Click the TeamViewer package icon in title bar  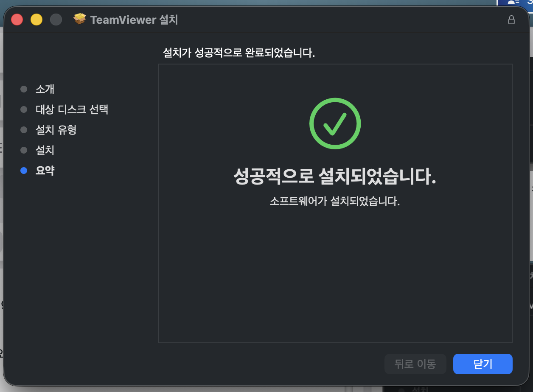80,19
